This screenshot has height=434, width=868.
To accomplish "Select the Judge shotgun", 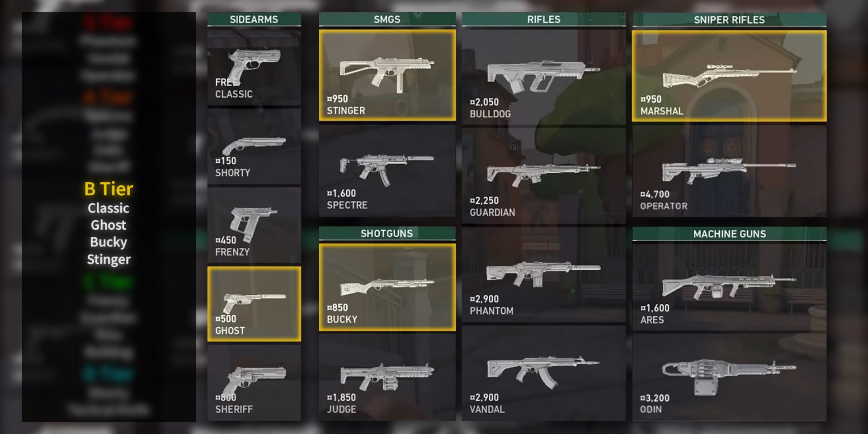I will pos(387,377).
